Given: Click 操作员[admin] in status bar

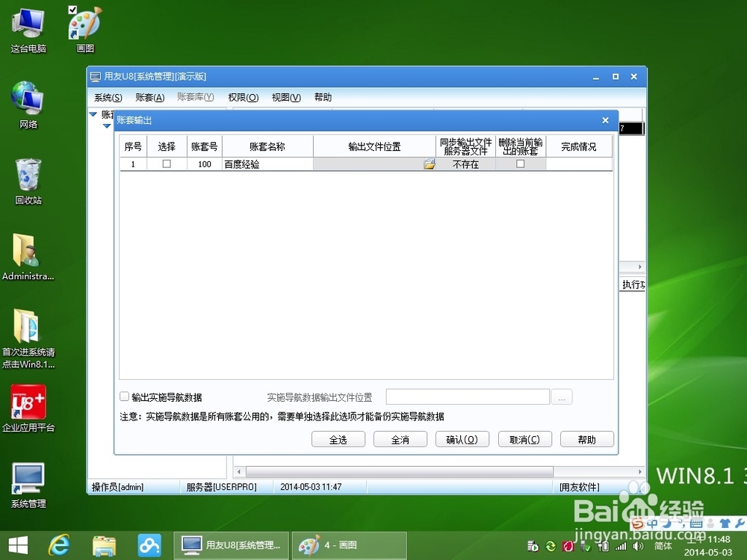Looking at the screenshot, I should pyautogui.click(x=118, y=487).
